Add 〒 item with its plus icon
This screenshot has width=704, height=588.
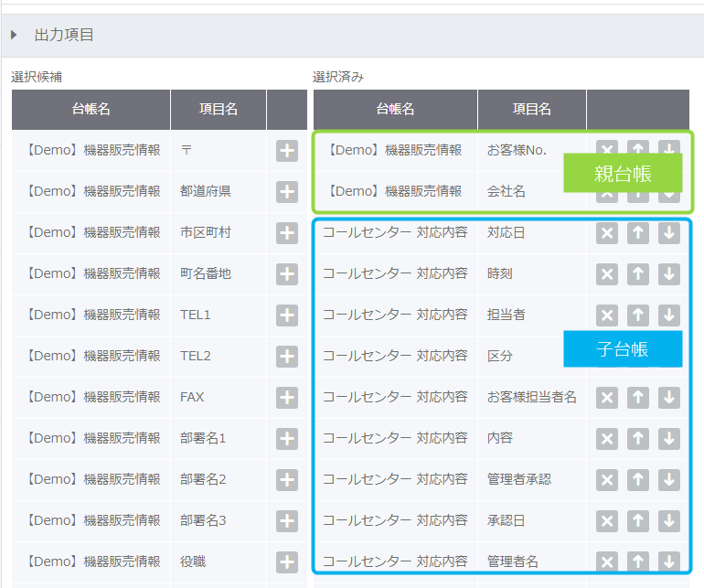287,151
